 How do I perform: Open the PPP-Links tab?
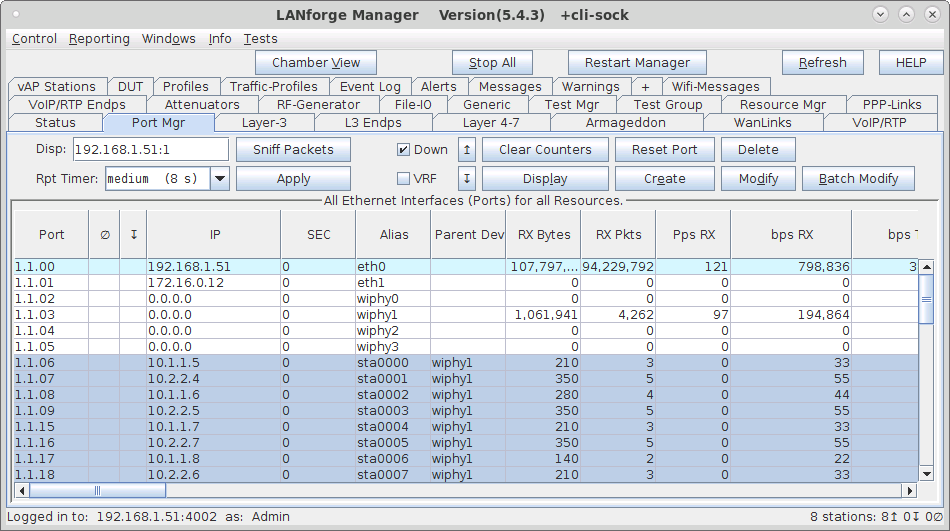[x=892, y=104]
